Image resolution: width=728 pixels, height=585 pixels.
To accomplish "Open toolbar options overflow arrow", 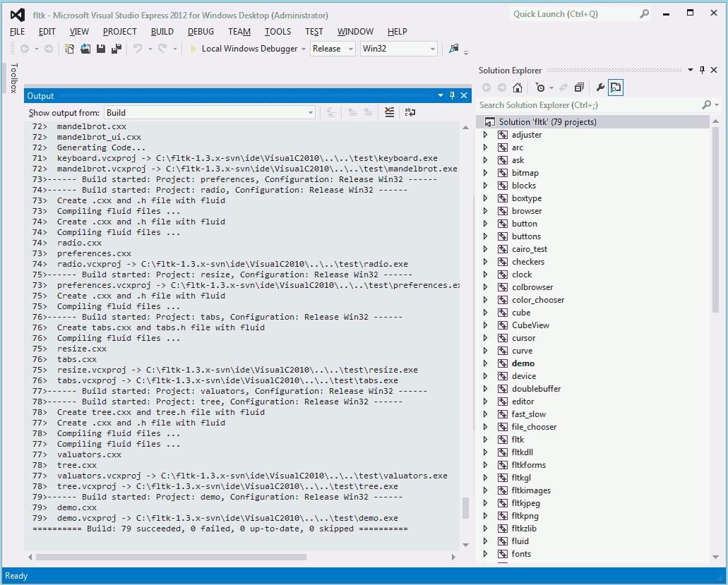I will pos(466,52).
